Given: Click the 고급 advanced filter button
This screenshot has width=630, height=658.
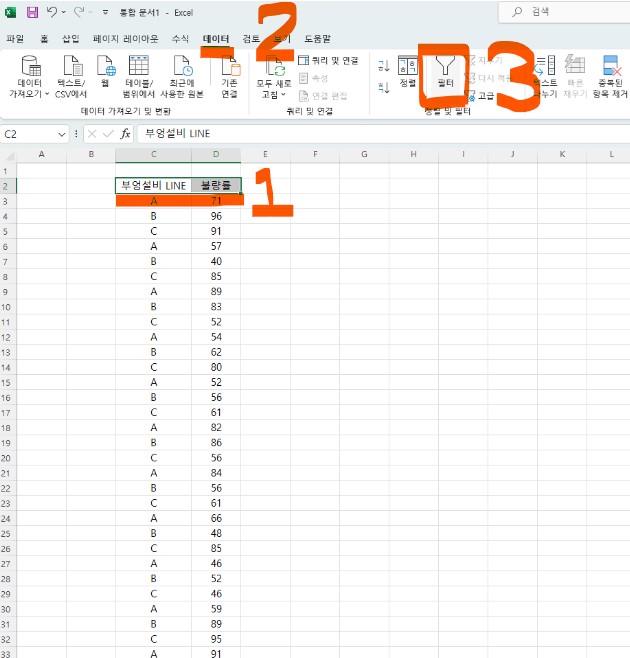Looking at the screenshot, I should pos(481,96).
